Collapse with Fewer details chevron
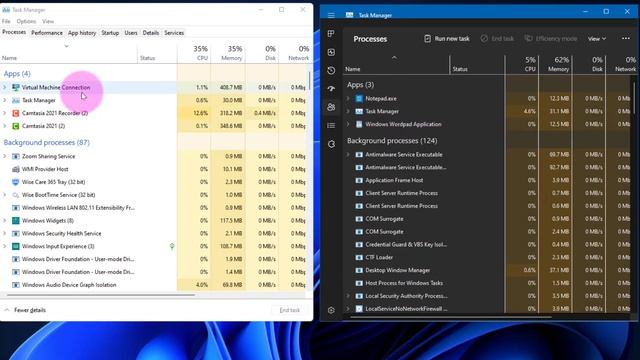640x360 pixels. pos(7,310)
